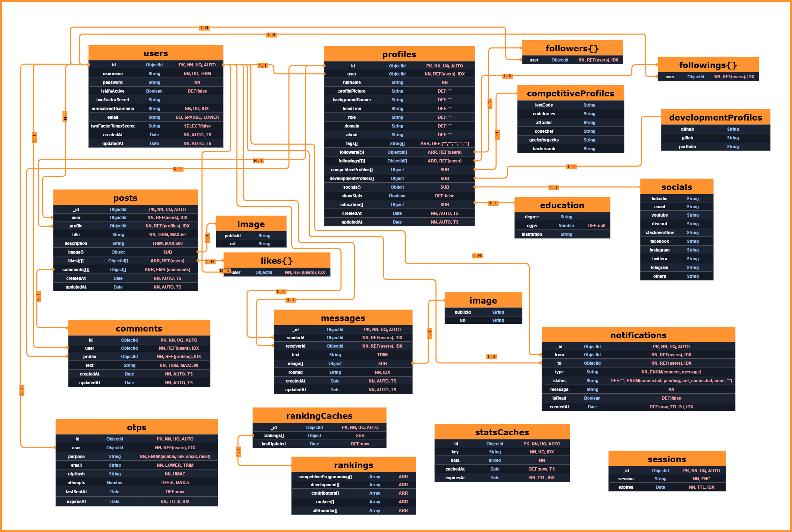The image size is (792, 532).
Task: Select the otps table header
Action: tap(137, 427)
